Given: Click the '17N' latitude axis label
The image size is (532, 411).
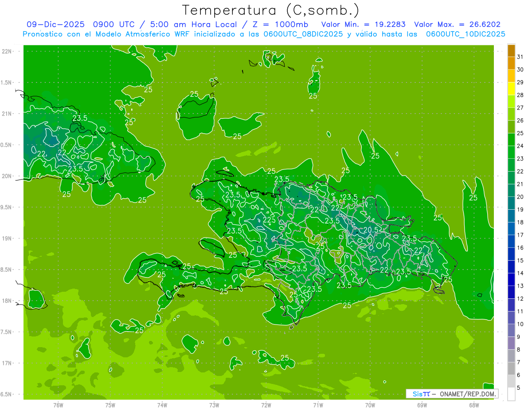Looking at the screenshot, I should [7, 363].
